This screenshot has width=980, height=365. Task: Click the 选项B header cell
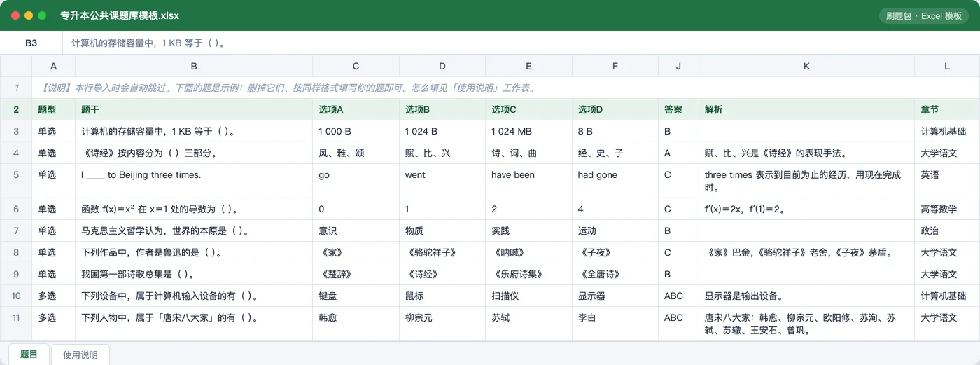tap(442, 110)
